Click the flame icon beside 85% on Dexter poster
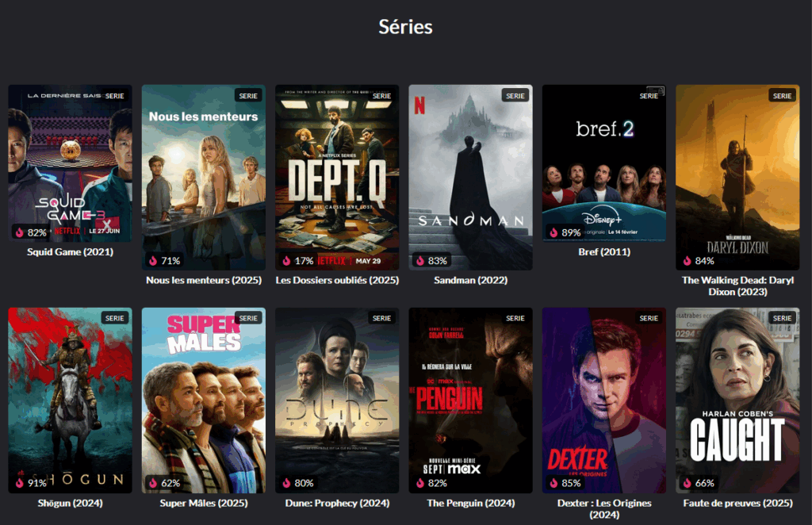This screenshot has width=812, height=525. tap(553, 483)
